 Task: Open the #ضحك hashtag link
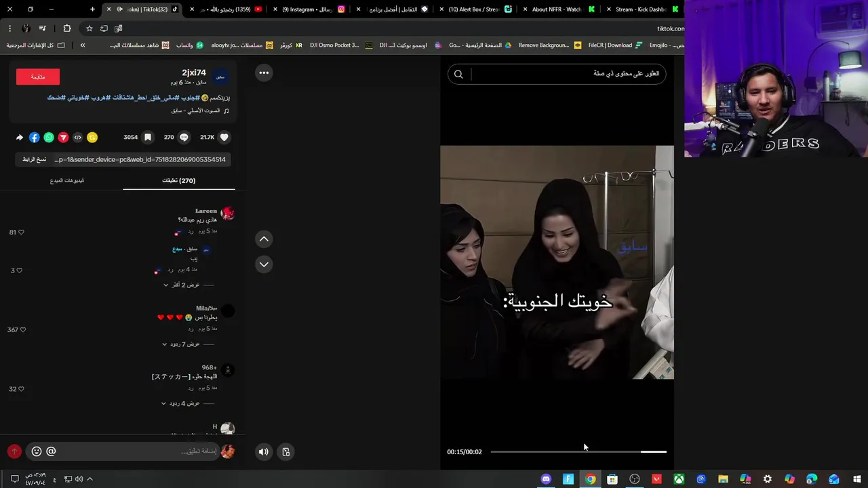pos(56,98)
